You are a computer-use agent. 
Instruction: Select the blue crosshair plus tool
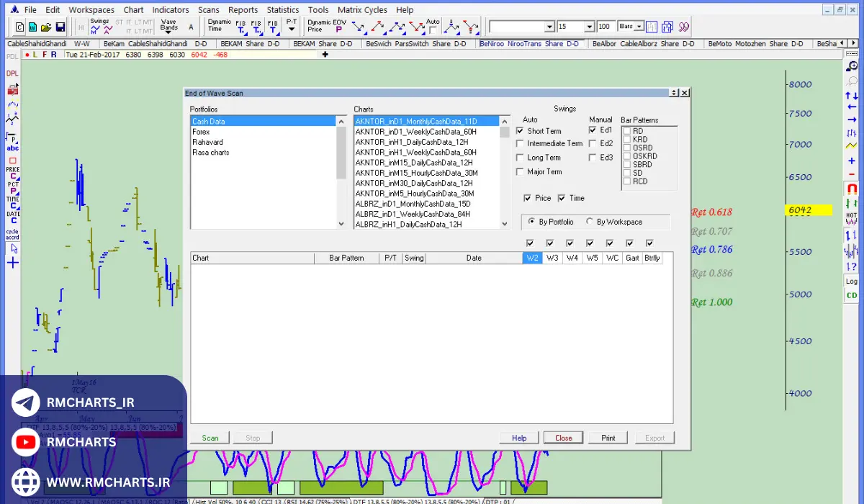click(x=12, y=263)
